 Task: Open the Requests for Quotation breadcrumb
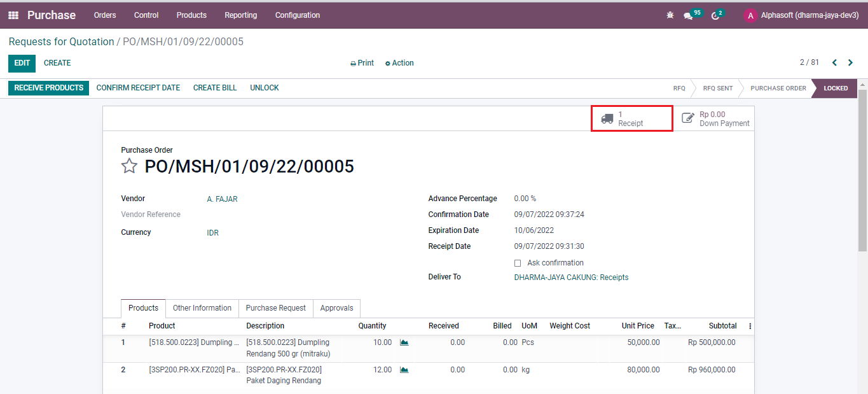tap(61, 41)
